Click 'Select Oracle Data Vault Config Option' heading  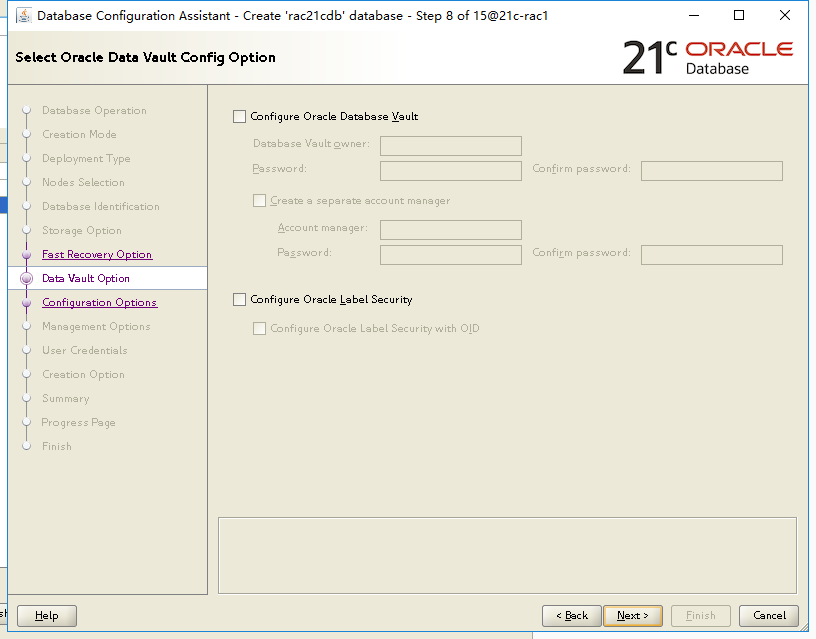(x=145, y=58)
